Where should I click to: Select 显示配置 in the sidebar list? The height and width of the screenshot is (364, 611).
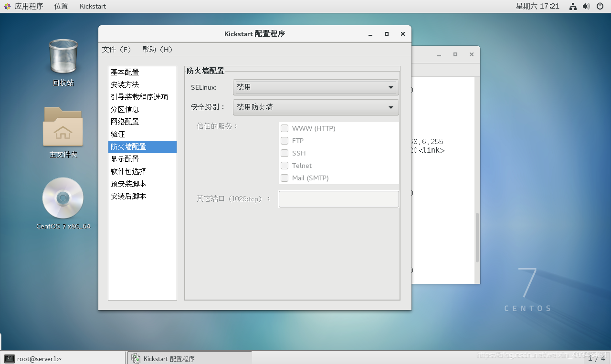point(142,159)
